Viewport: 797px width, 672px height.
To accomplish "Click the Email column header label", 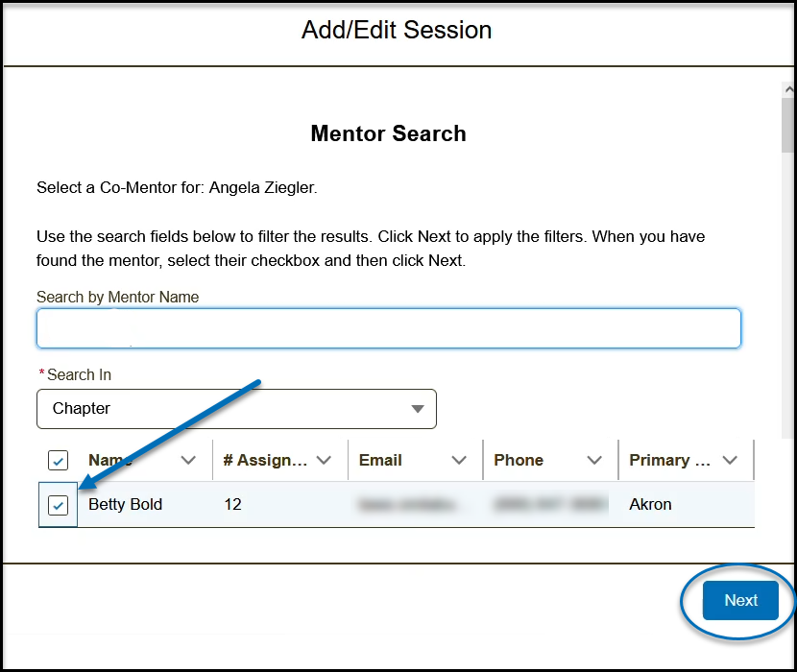I will pyautogui.click(x=379, y=460).
